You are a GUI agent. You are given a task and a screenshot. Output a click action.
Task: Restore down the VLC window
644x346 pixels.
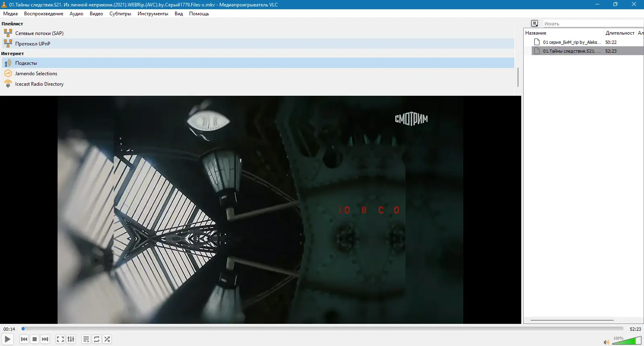pos(615,4)
